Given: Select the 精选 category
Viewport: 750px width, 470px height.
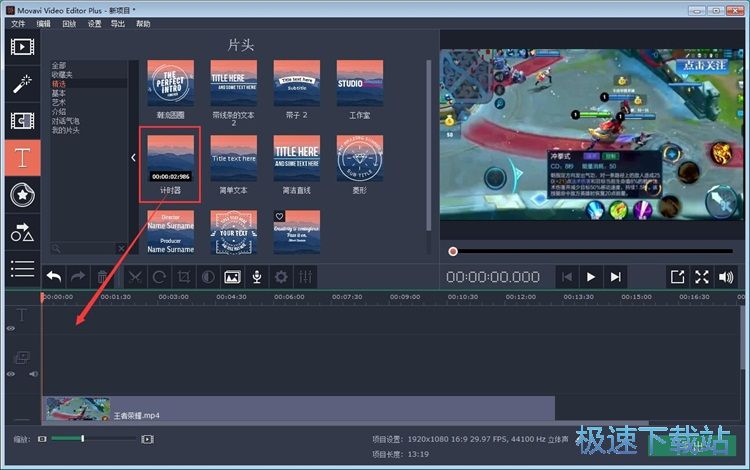Looking at the screenshot, I should (59, 84).
